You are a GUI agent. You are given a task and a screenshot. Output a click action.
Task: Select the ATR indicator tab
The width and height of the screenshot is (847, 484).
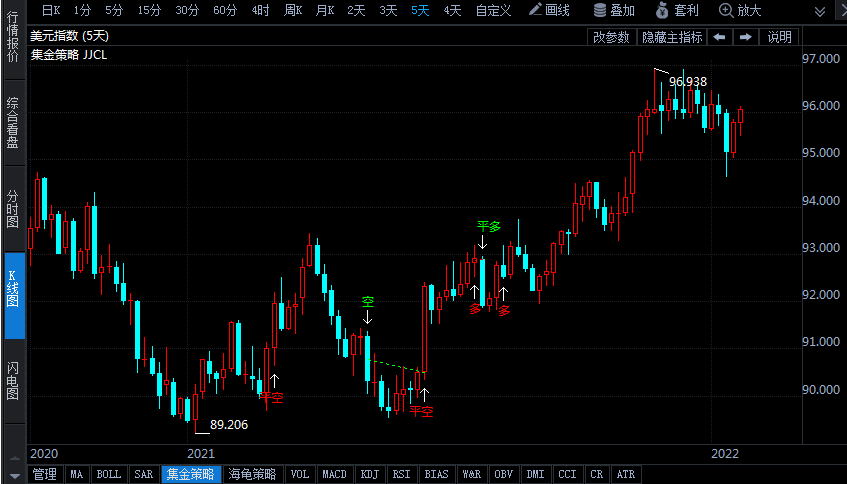[626, 474]
